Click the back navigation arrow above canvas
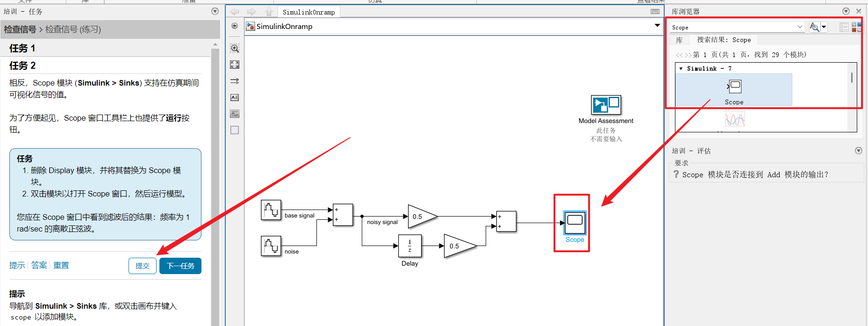This screenshot has height=326, width=868. pos(235,12)
